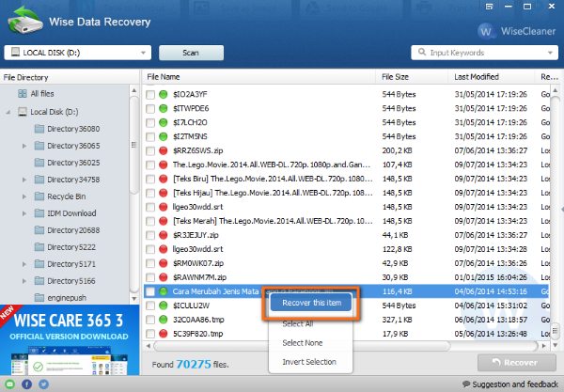Expand the IDM Download folder

(24, 213)
